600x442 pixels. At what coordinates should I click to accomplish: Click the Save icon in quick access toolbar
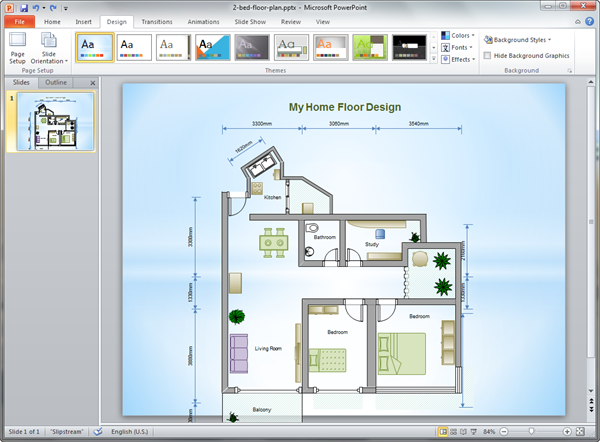(x=23, y=6)
